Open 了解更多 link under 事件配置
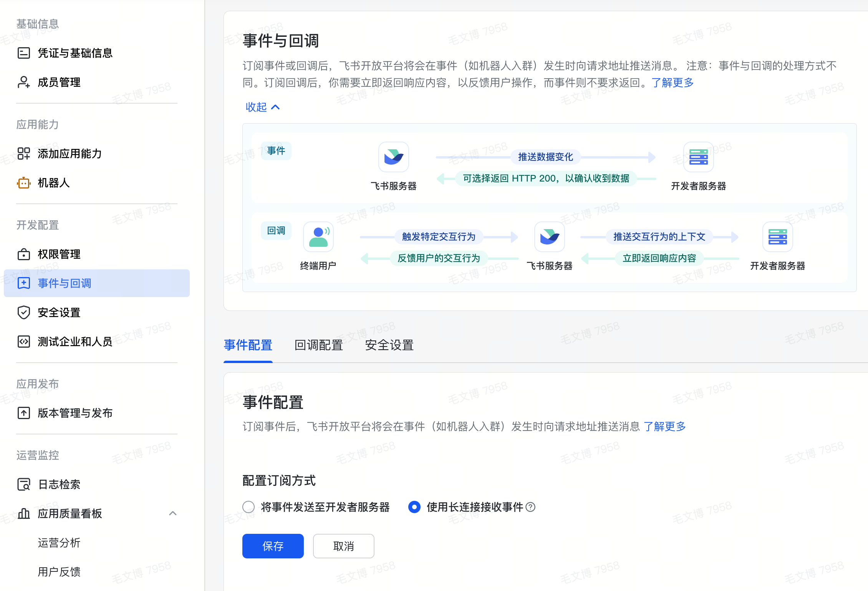This screenshot has height=591, width=868. [x=664, y=426]
